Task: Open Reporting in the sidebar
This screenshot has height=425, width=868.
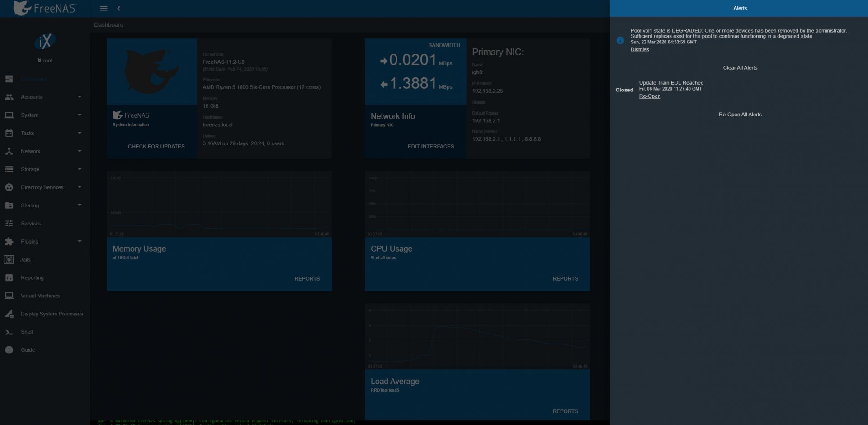Action: point(32,278)
